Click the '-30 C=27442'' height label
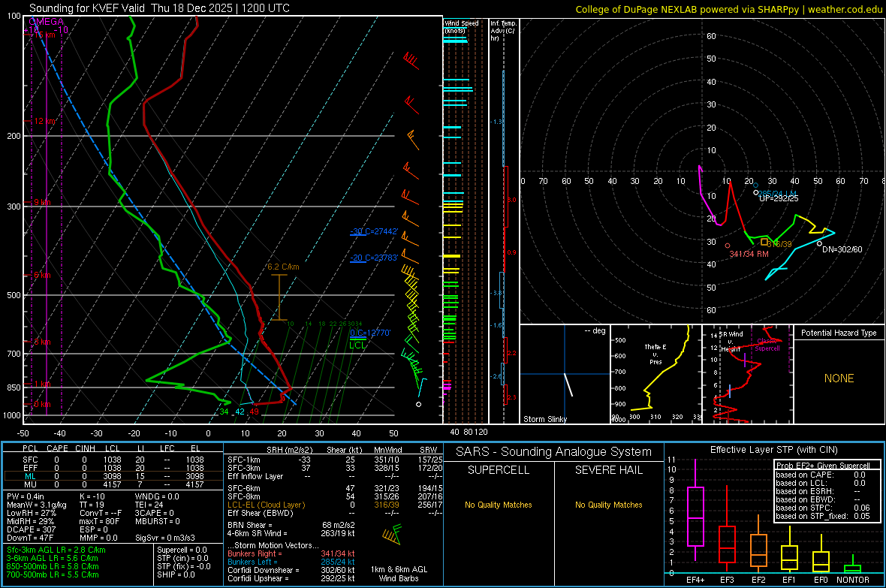The width and height of the screenshot is (886, 588). pyautogui.click(x=374, y=231)
